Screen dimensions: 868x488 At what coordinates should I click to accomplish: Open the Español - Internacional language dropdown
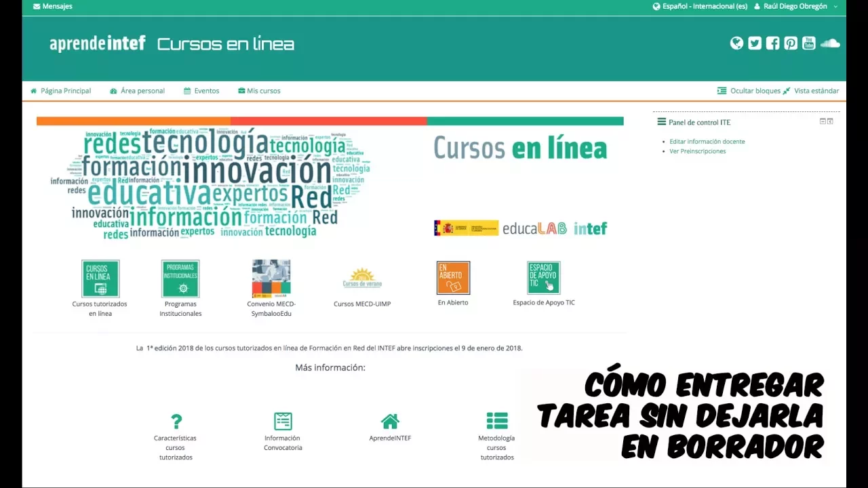click(x=700, y=6)
